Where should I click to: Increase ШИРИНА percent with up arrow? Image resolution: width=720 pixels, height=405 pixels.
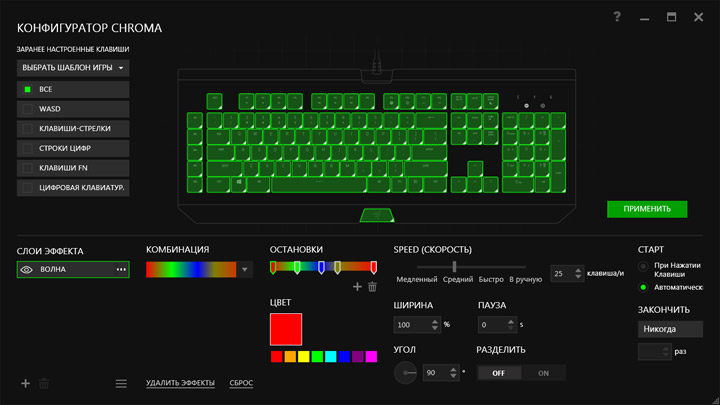pyautogui.click(x=435, y=321)
